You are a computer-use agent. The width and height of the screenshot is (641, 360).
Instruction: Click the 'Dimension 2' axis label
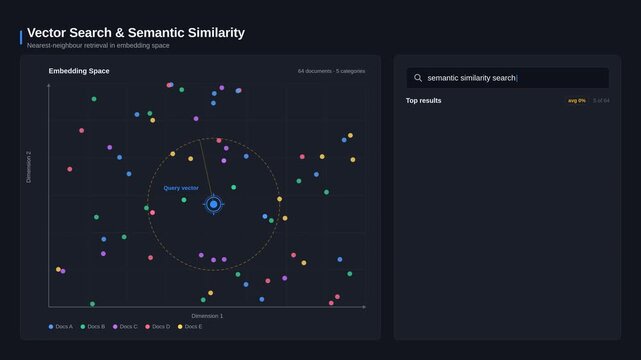tap(29, 167)
